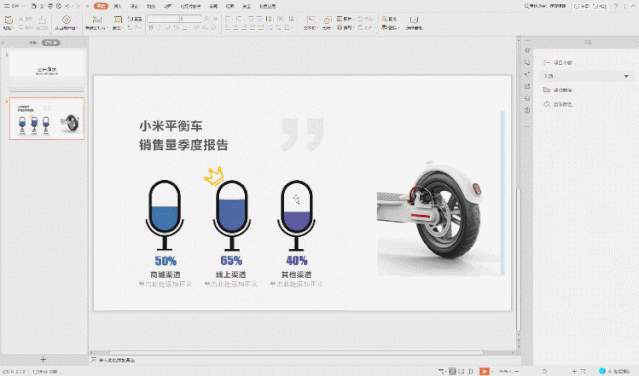Click the third icon in right sidebar strip
The height and width of the screenshot is (376, 639).
tap(527, 75)
